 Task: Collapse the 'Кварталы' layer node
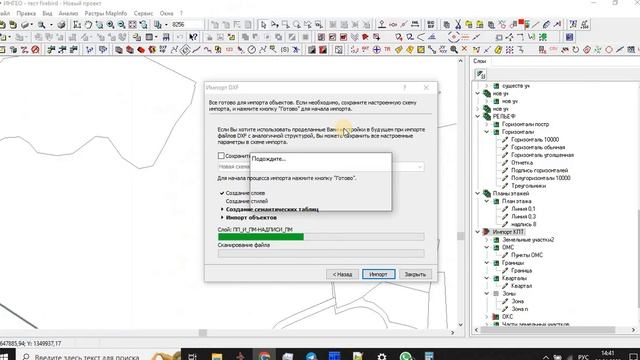click(487, 278)
